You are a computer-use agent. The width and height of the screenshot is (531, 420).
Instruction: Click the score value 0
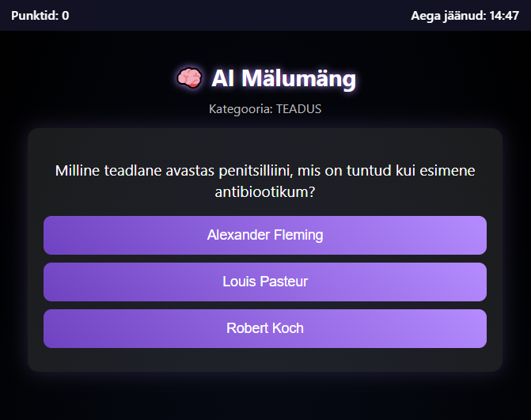click(x=66, y=15)
